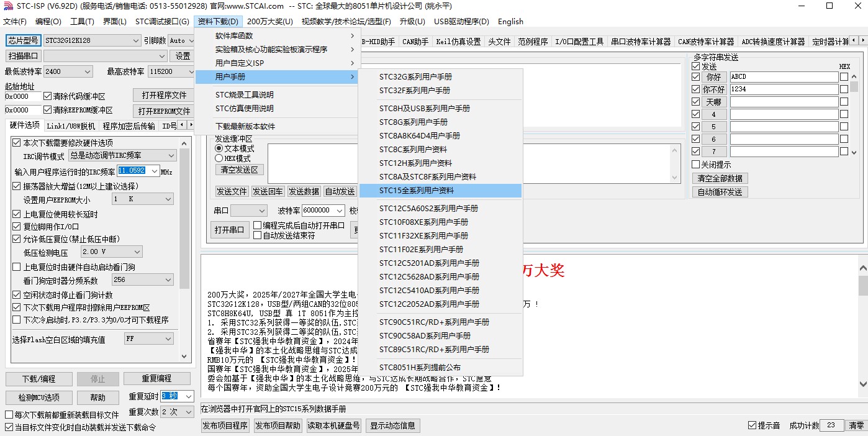Click the 你好 send button
The height and width of the screenshot is (436, 868).
click(714, 77)
